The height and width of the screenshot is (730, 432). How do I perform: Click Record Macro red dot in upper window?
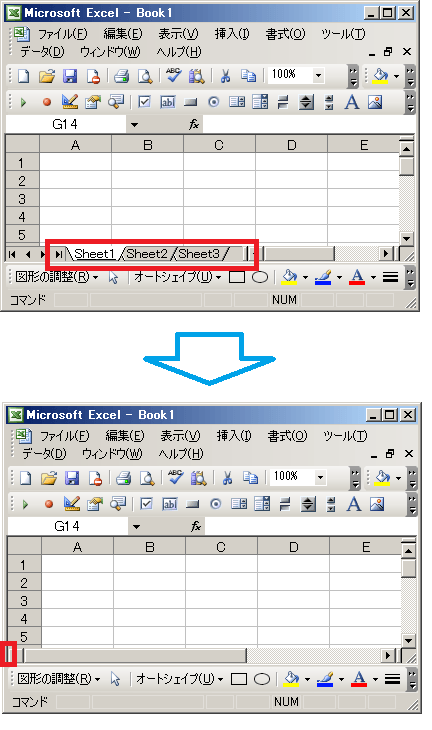[x=47, y=102]
